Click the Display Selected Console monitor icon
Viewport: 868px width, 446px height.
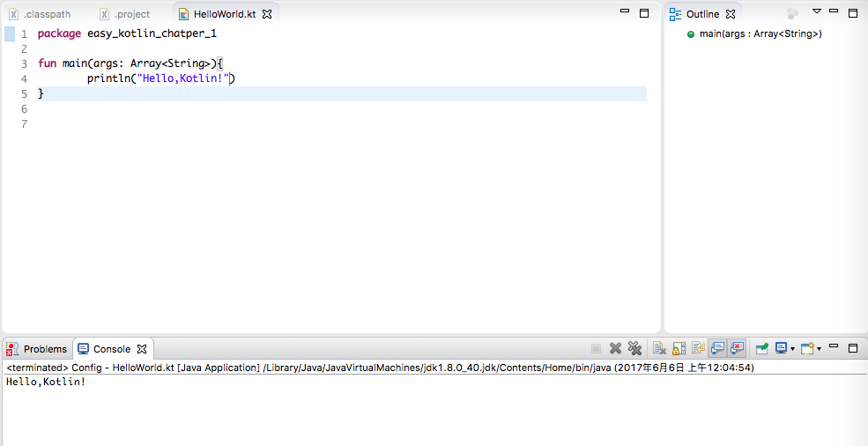(x=781, y=348)
